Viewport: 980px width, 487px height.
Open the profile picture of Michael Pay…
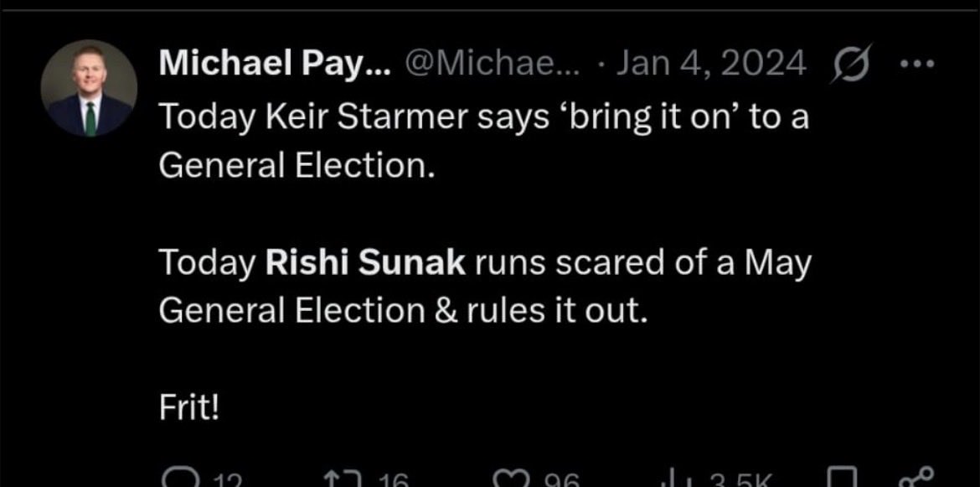pyautogui.click(x=89, y=87)
